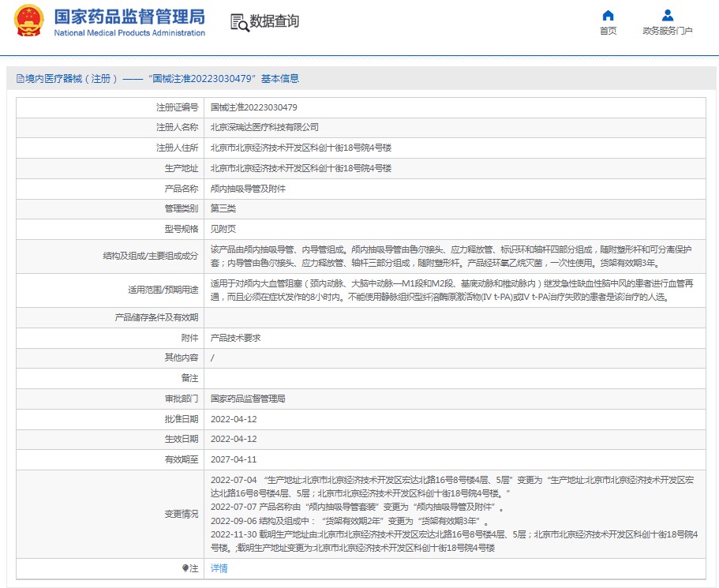Screen dimensions: 719x588
Task: Click the small icon beside 注 label
Action: (185, 568)
